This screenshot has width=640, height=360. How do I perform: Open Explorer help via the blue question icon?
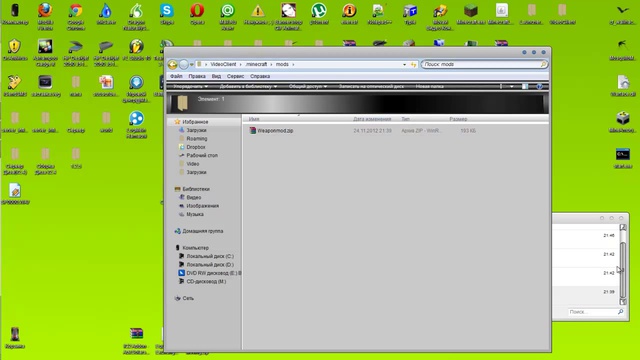(539, 87)
